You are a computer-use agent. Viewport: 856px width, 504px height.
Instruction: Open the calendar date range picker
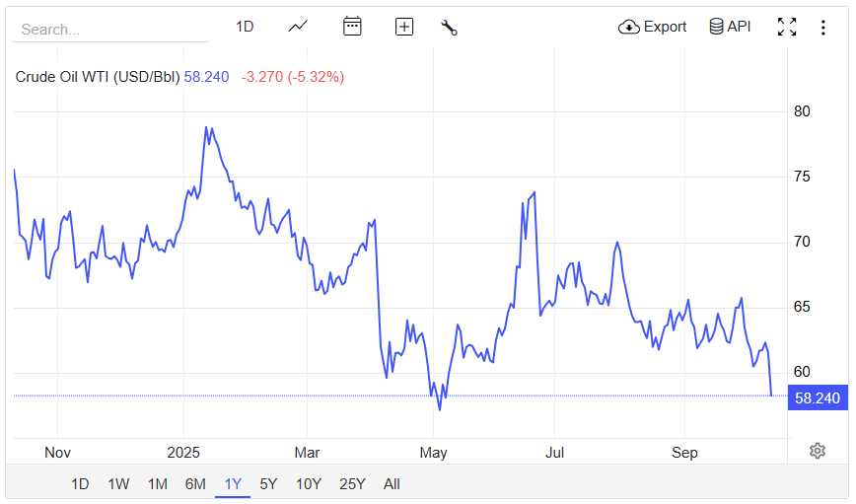click(352, 27)
